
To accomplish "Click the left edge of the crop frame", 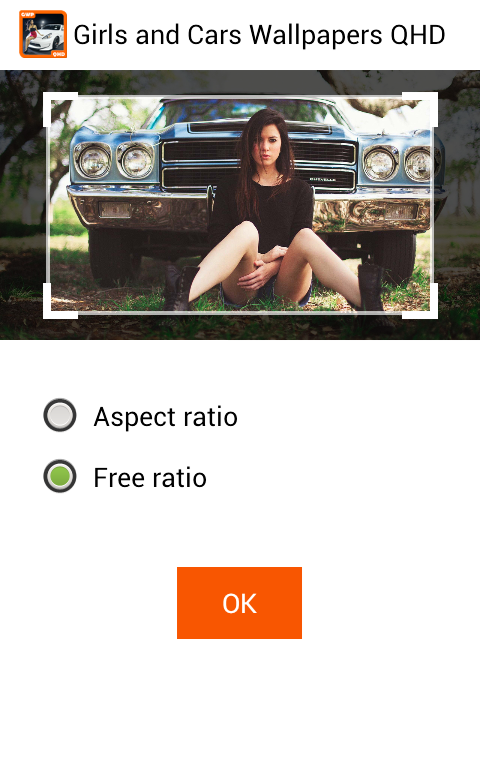I will coord(48,206).
